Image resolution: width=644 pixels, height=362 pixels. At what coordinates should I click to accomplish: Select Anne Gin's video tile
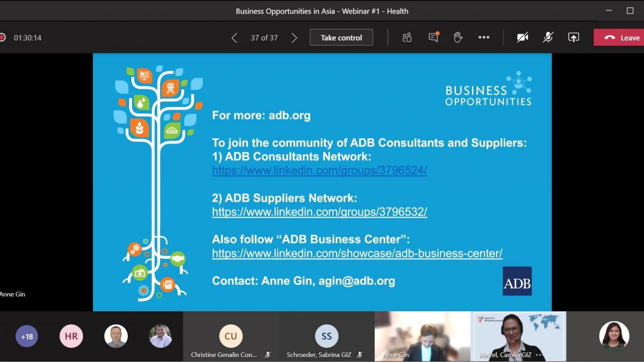click(x=423, y=336)
